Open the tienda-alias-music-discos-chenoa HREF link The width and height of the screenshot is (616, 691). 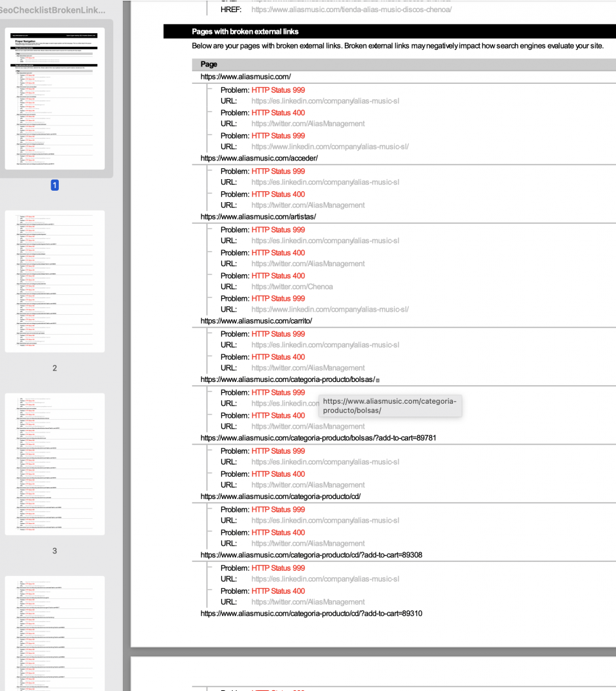tap(351, 9)
